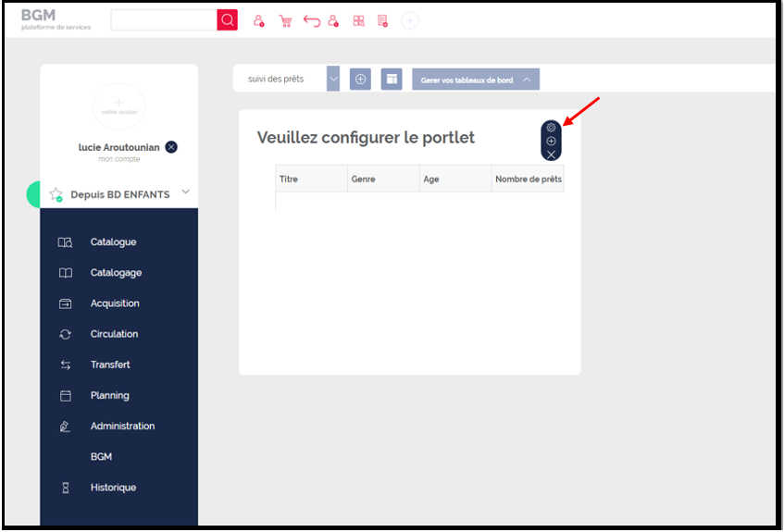Collapse the Gerer vos tableaux de bord chevron
Viewport: 784px width, 532px height.
(x=527, y=80)
